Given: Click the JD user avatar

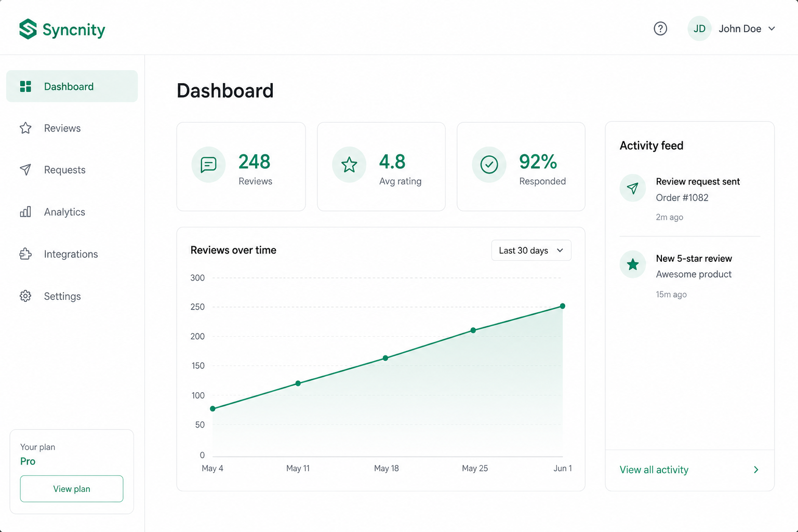Looking at the screenshot, I should point(699,29).
